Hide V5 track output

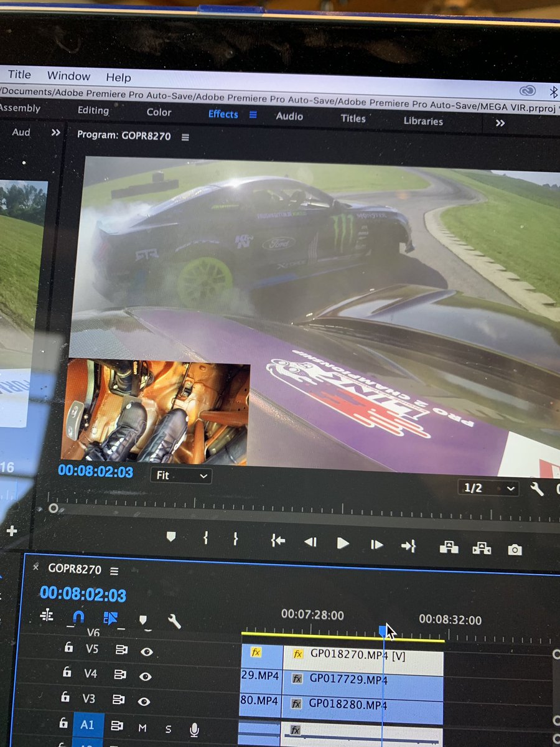147,652
